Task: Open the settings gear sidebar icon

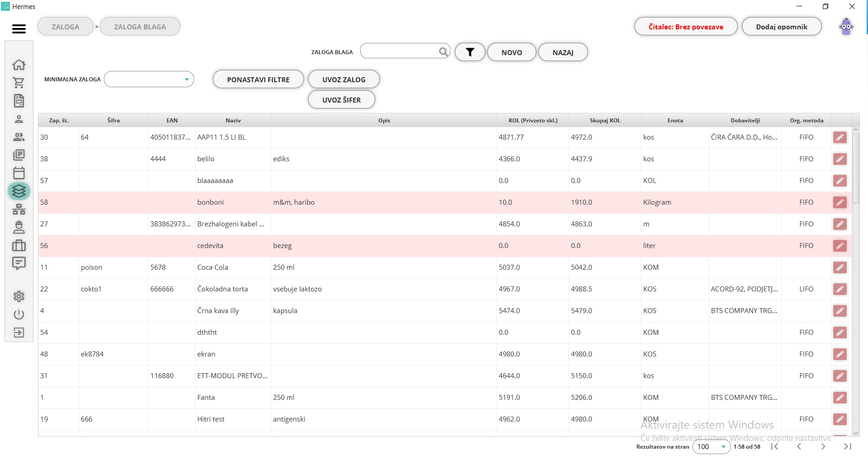Action: click(x=19, y=296)
